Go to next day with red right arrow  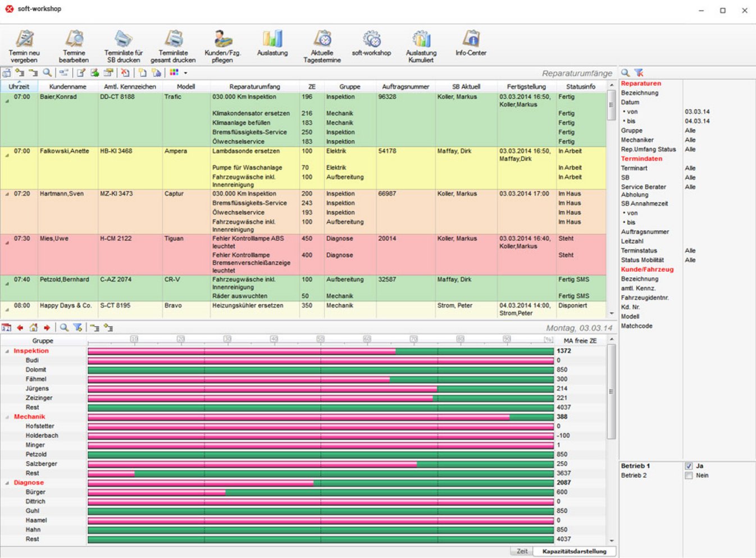click(47, 328)
